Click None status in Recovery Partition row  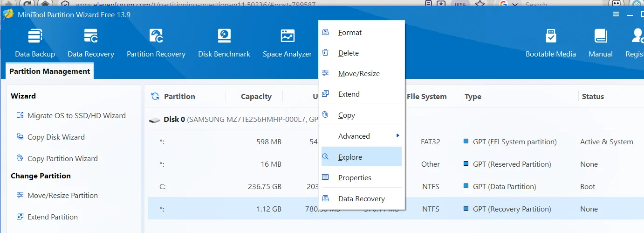(589, 209)
